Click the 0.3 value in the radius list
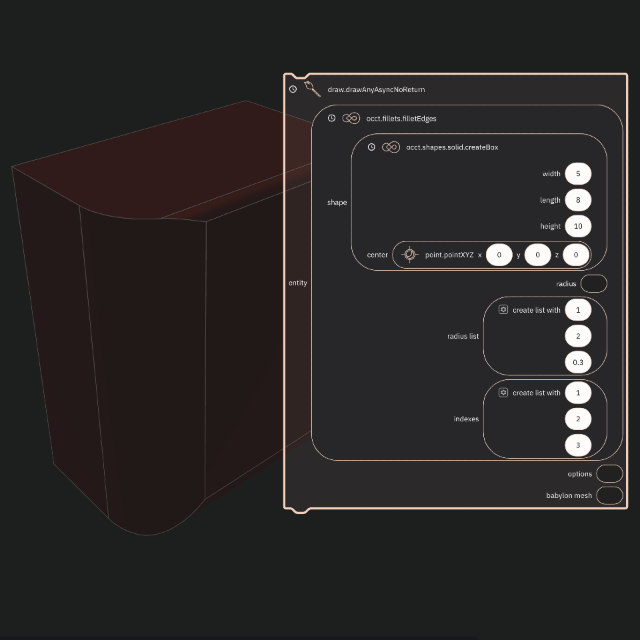The width and height of the screenshot is (640, 640). pyautogui.click(x=578, y=362)
